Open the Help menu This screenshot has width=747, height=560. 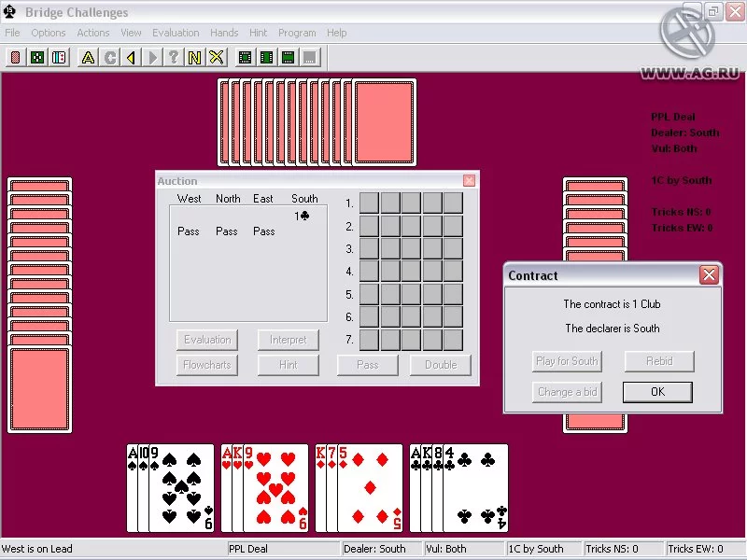337,33
